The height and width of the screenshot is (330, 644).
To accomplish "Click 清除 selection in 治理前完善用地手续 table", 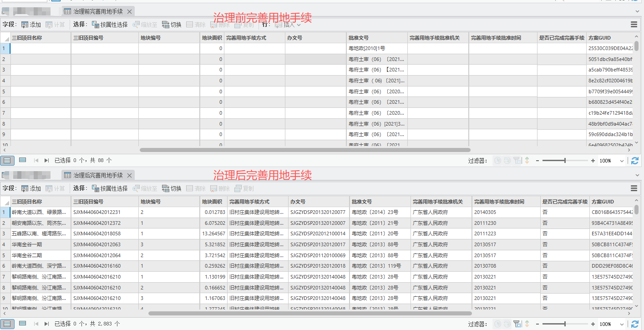I will pyautogui.click(x=196, y=25).
